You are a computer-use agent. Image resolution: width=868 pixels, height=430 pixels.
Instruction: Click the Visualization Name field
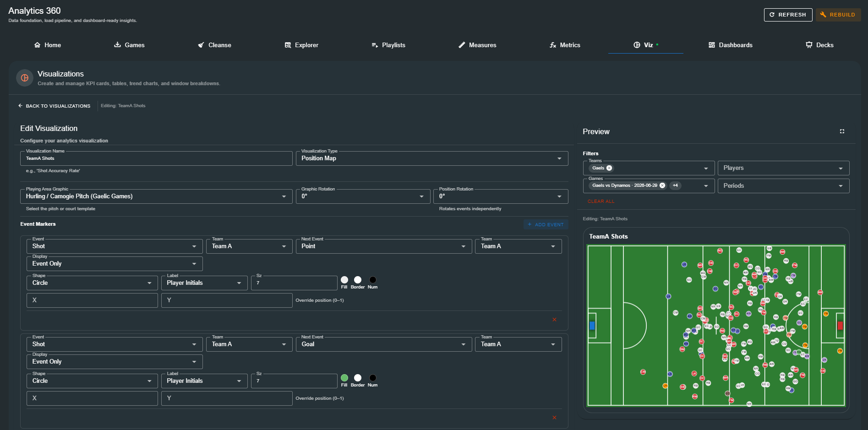click(156, 158)
